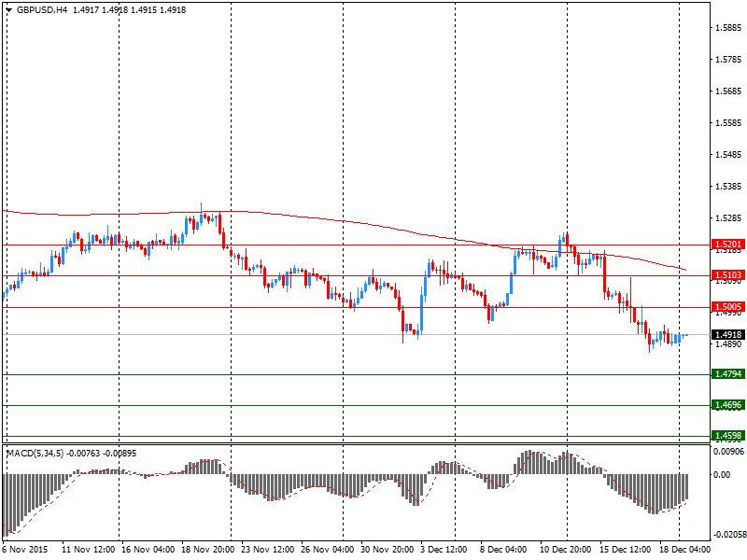This screenshot has height=560, width=747.
Task: Click the 10 Dec 20:00 time axis label
Action: 566,550
